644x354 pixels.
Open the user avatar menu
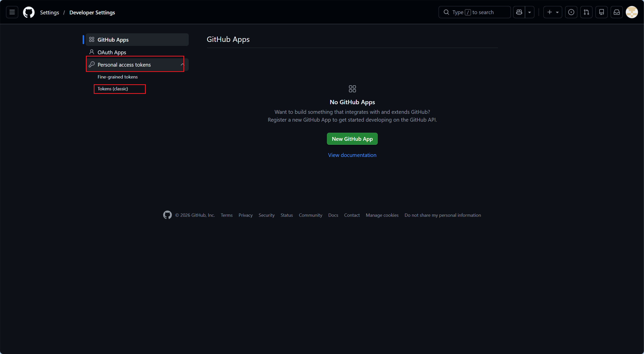point(632,12)
